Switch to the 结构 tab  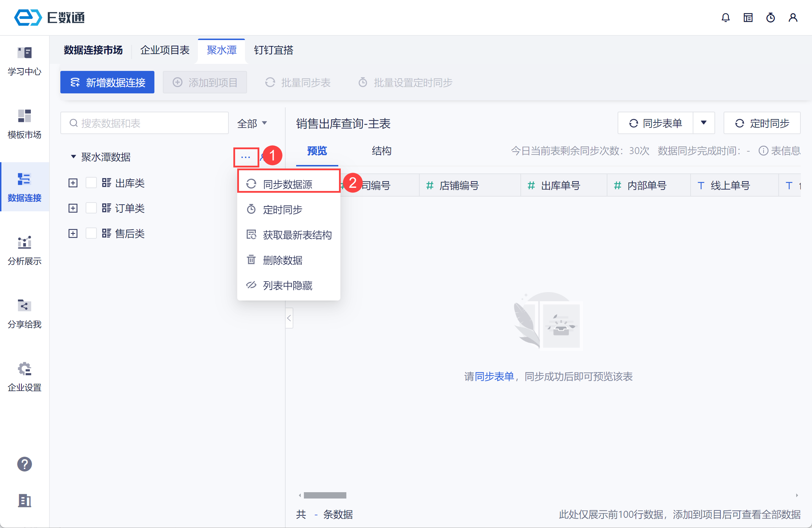pyautogui.click(x=381, y=151)
